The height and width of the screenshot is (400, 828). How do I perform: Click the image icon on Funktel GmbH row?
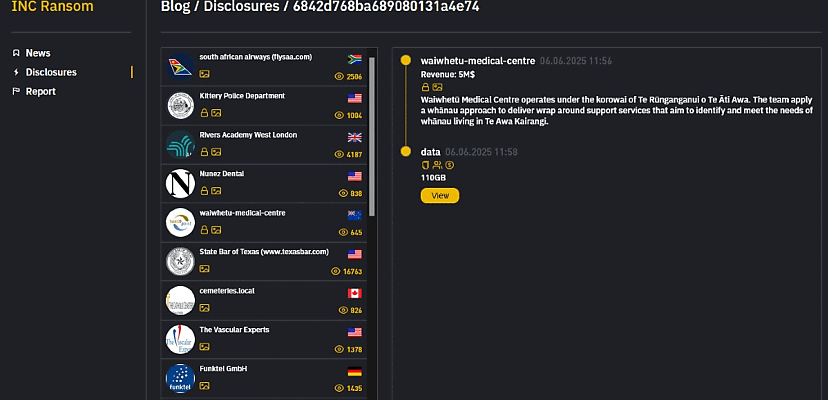tap(204, 386)
